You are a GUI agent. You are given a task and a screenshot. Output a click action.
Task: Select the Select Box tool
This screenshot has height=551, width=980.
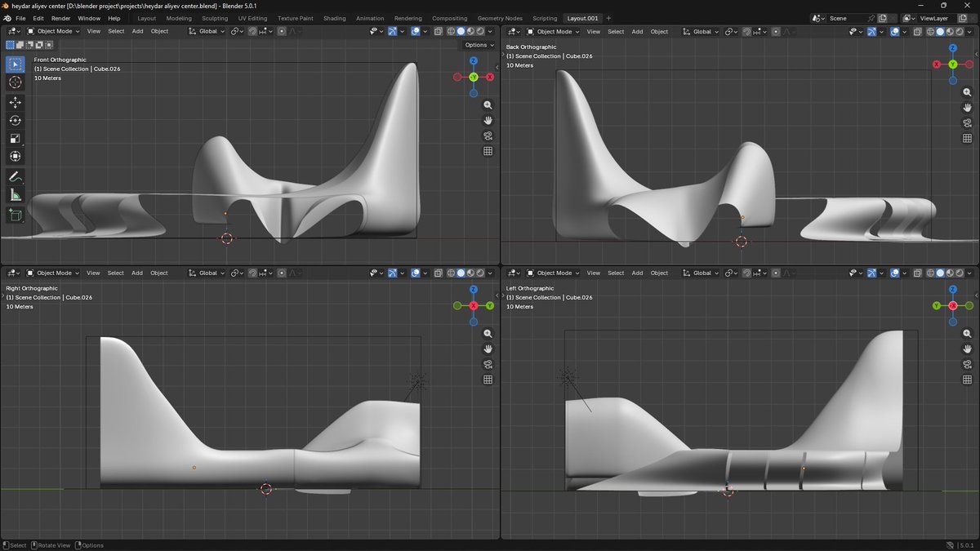pyautogui.click(x=16, y=64)
